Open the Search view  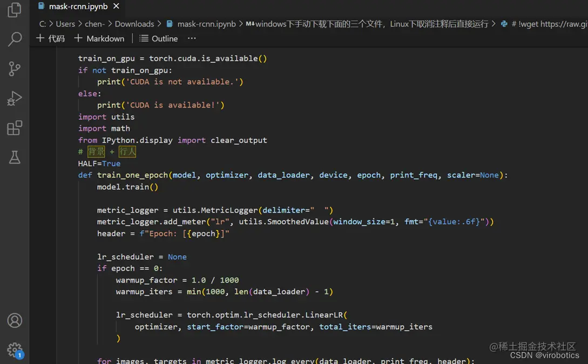point(14,39)
